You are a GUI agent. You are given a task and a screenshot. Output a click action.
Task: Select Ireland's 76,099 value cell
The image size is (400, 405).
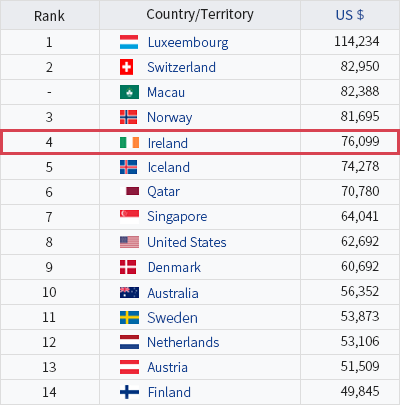click(x=349, y=142)
